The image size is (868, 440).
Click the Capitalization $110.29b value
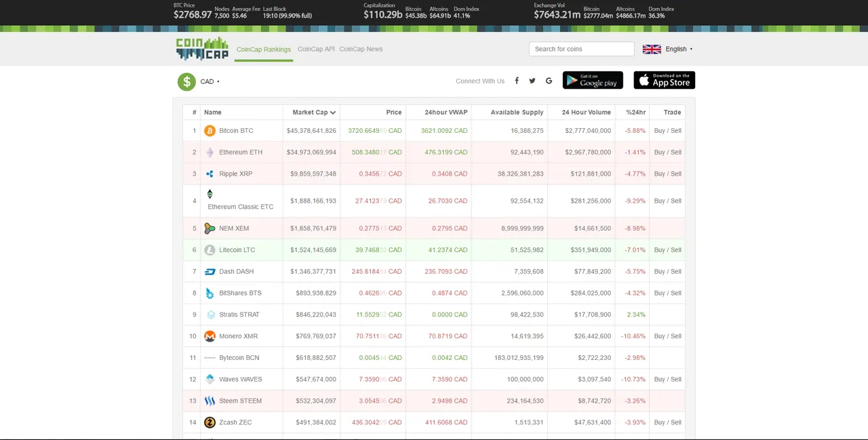tap(382, 14)
